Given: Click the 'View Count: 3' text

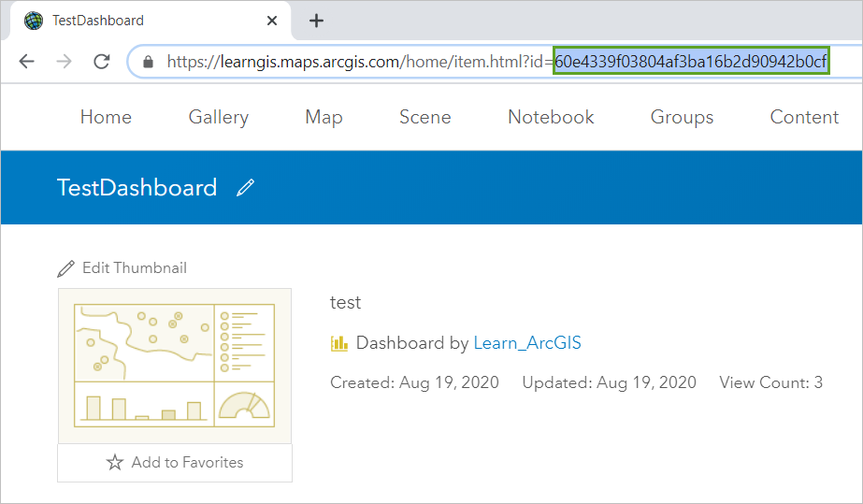Looking at the screenshot, I should click(771, 382).
